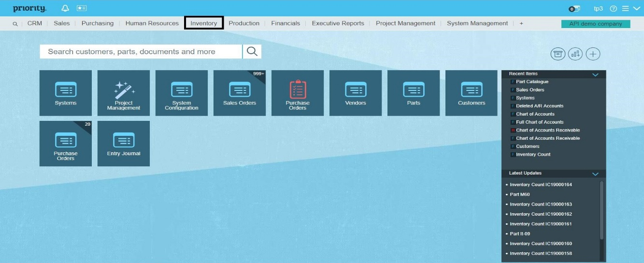This screenshot has height=263, width=644.
Task: Click the archive box circle icon
Action: click(x=558, y=54)
